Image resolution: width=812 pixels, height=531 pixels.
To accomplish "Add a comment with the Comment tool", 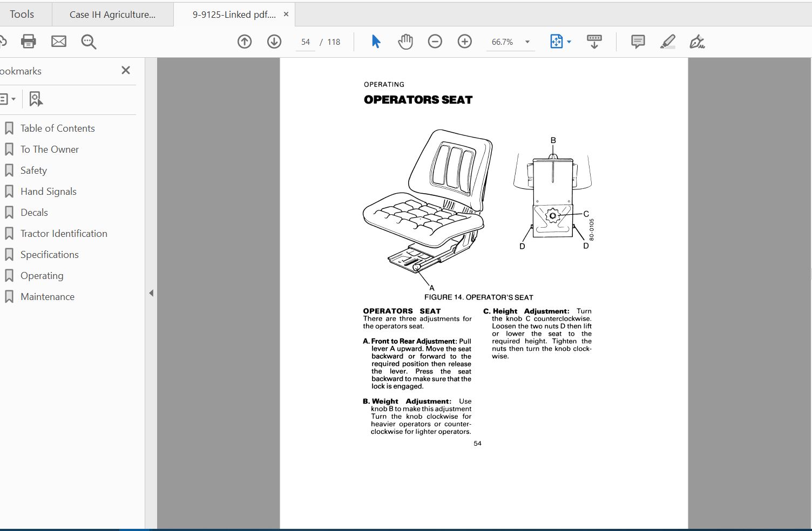I will tap(637, 41).
